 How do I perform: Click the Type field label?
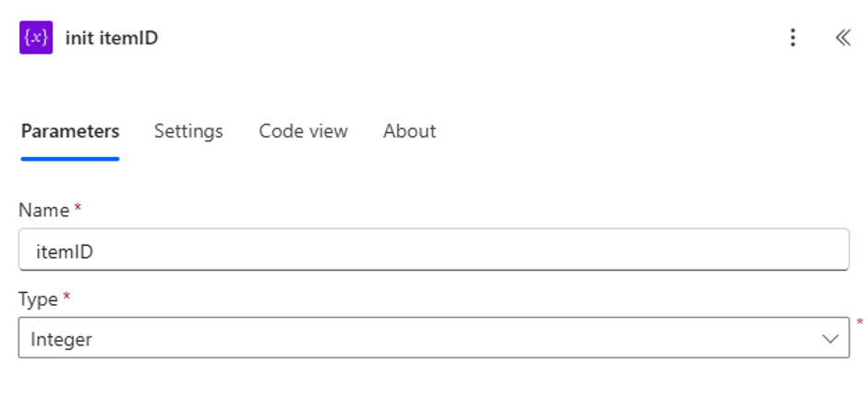pyautogui.click(x=38, y=299)
